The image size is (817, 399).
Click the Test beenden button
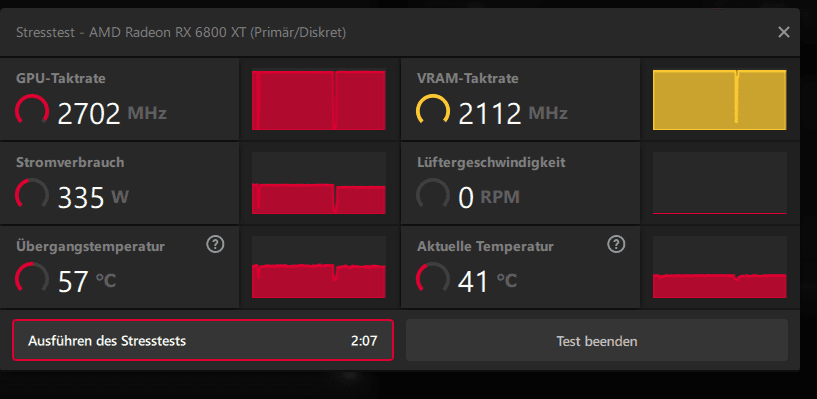597,341
